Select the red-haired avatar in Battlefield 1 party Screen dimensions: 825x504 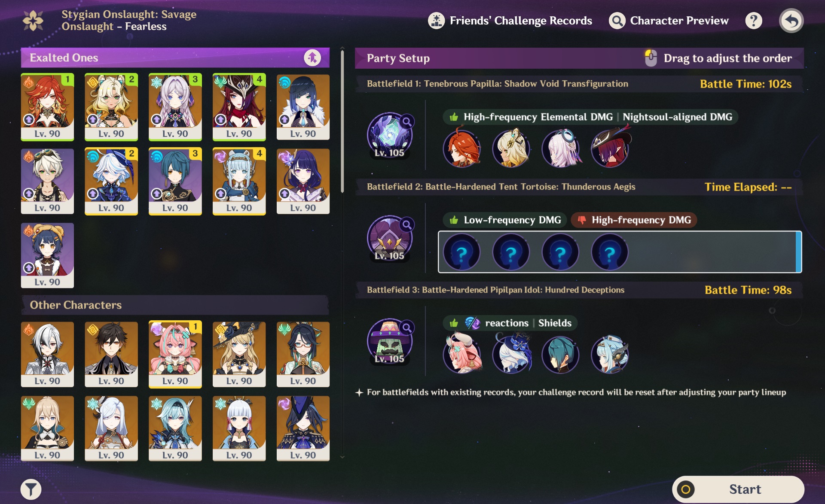tap(461, 149)
